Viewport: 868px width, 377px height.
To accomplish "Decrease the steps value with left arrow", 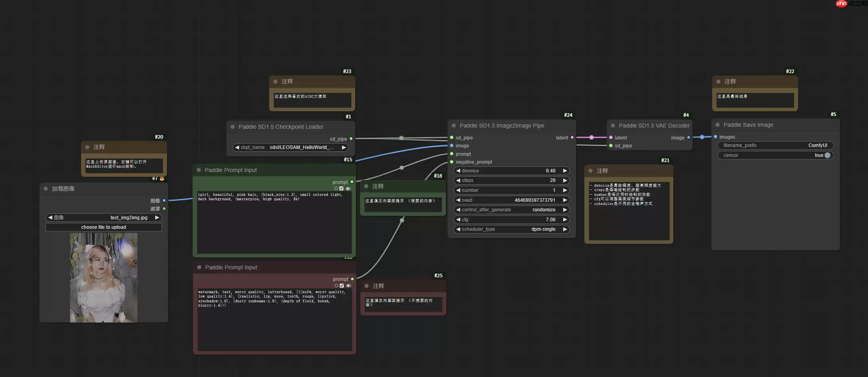I will pyautogui.click(x=458, y=180).
